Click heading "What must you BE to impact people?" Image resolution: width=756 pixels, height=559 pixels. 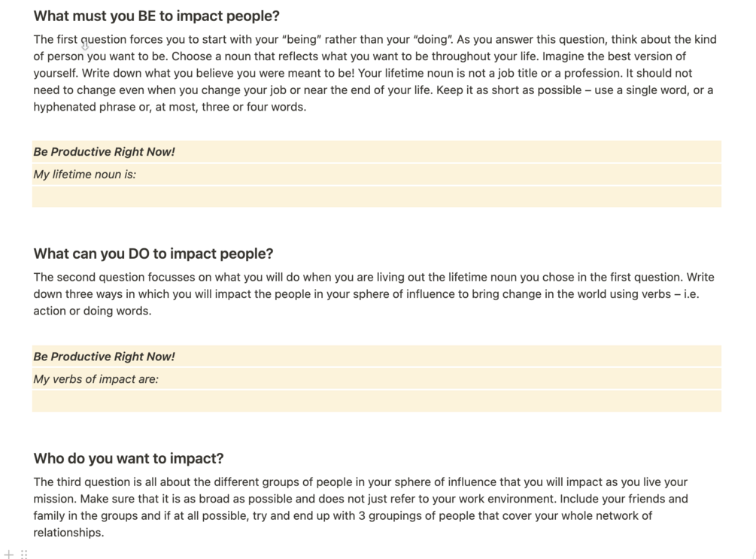156,16
